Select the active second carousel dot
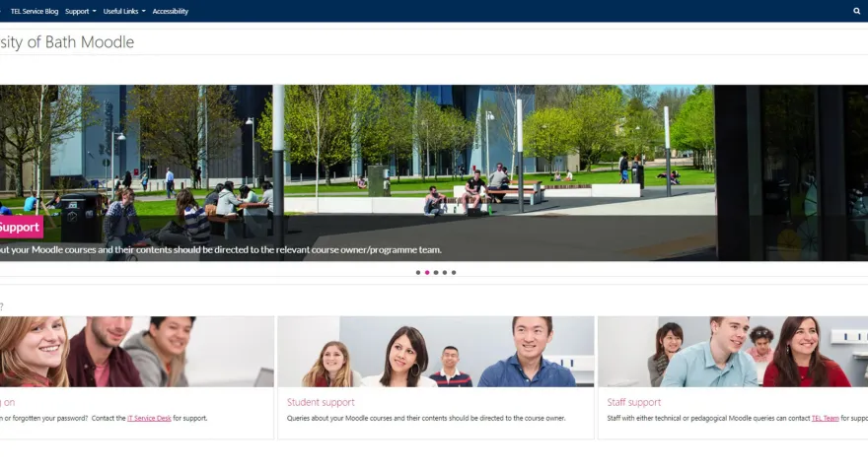Image resolution: width=868 pixels, height=473 pixels. tap(427, 273)
